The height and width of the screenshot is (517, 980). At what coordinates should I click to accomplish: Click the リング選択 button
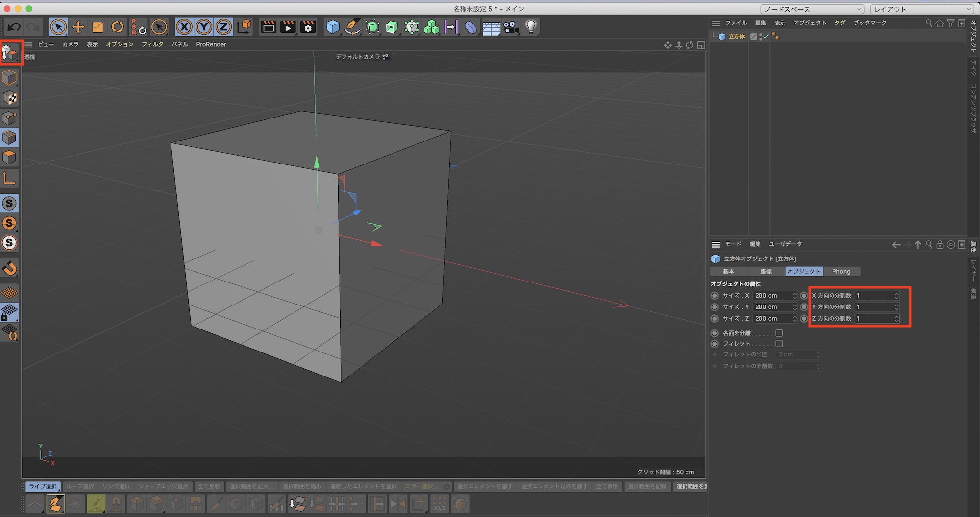[116, 486]
